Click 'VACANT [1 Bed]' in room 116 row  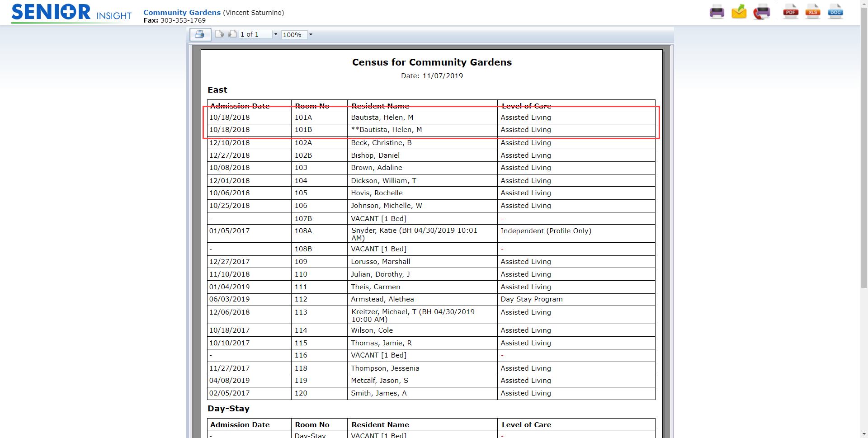click(x=379, y=355)
